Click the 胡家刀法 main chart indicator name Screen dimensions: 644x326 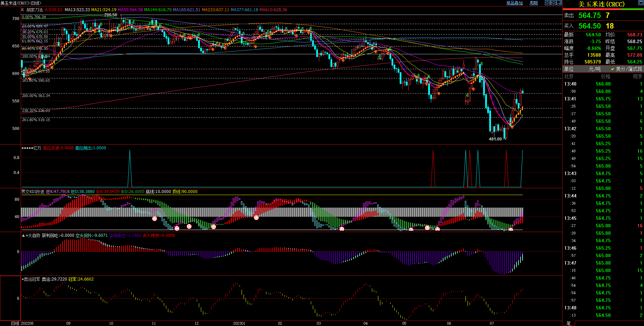pos(35,10)
